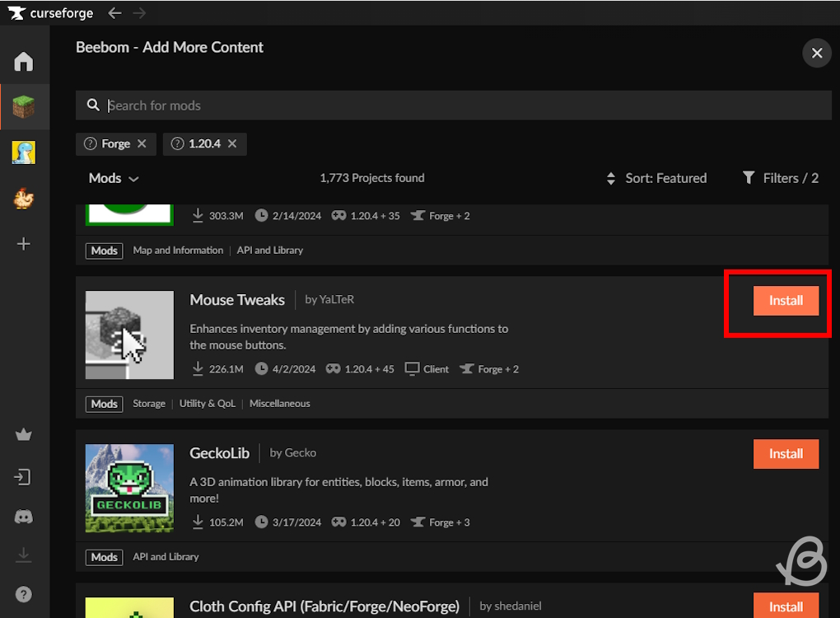Open the Sort: Featured dropdown
The height and width of the screenshot is (618, 840).
[x=656, y=178]
